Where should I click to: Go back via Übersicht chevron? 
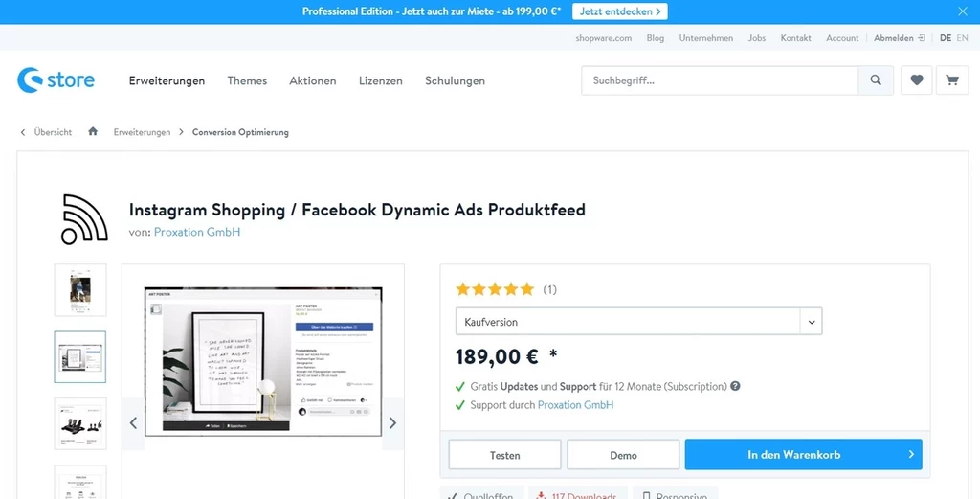[x=23, y=132]
